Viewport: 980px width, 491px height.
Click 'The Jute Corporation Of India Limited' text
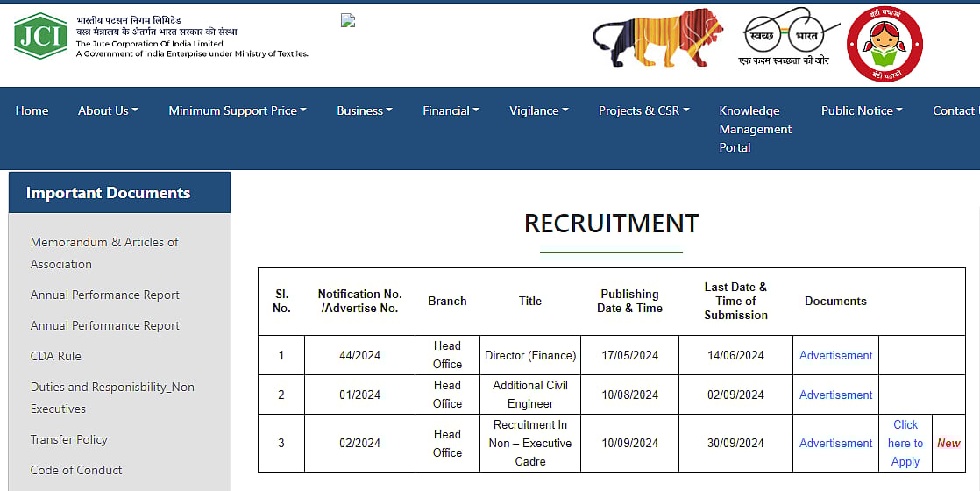[149, 44]
